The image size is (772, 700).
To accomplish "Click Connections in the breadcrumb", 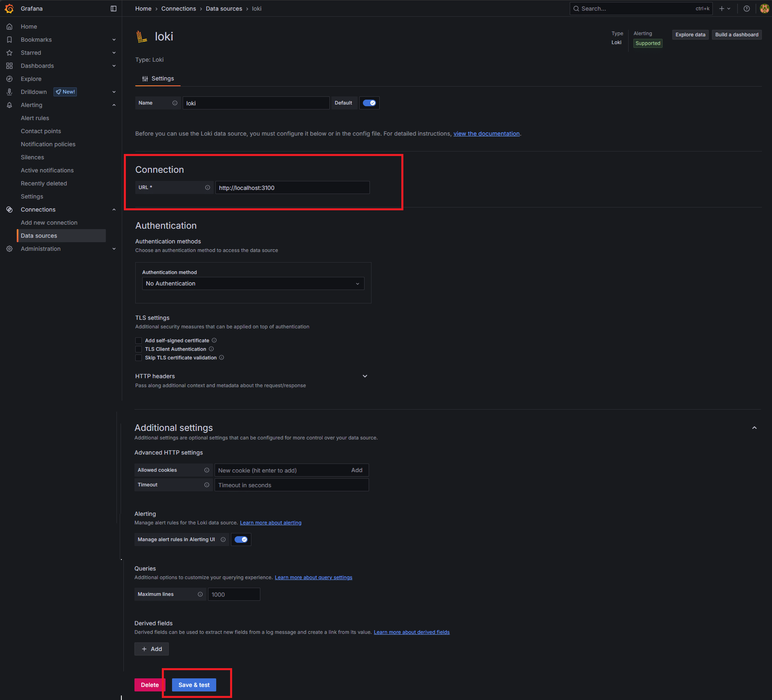I will 179,9.
